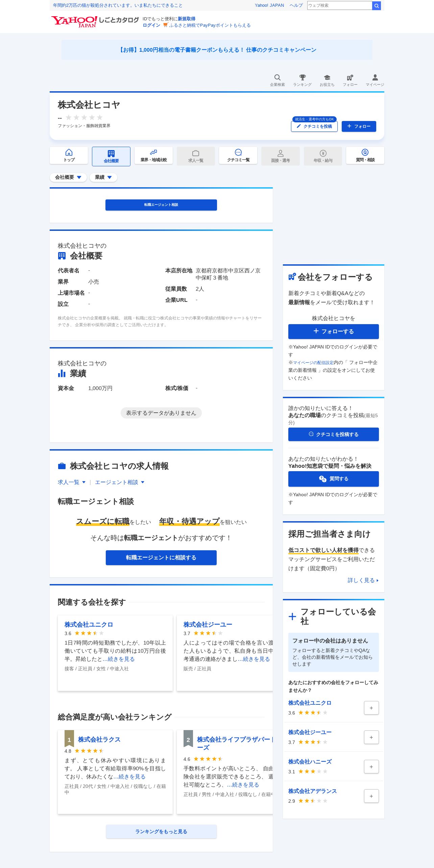Click 続きを見る in ユニクロ review

click(x=121, y=659)
